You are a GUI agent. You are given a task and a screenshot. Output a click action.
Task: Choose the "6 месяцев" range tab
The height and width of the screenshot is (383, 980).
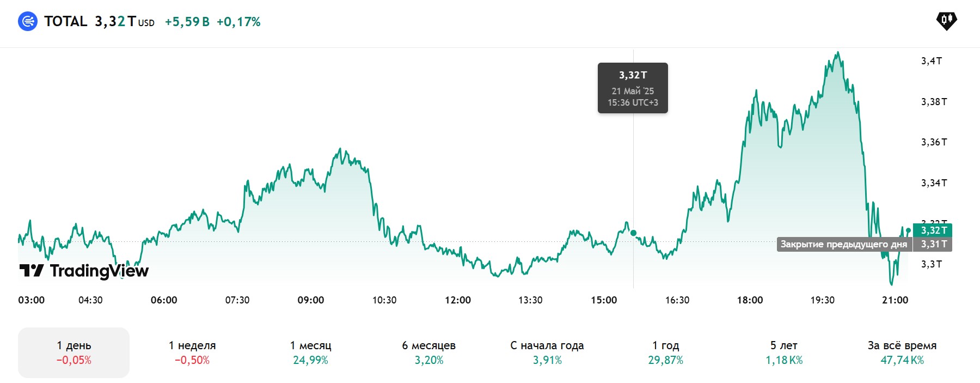coord(428,352)
